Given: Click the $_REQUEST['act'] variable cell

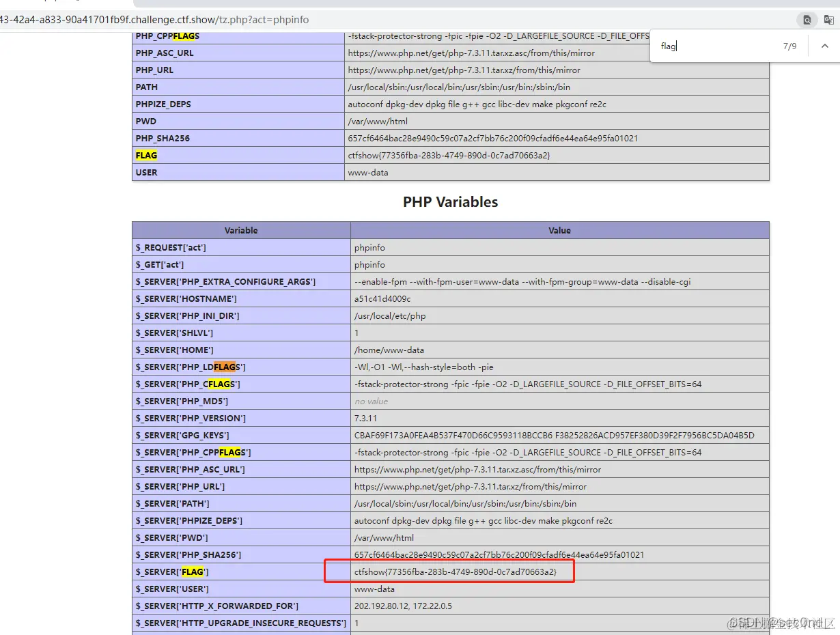Looking at the screenshot, I should point(241,247).
